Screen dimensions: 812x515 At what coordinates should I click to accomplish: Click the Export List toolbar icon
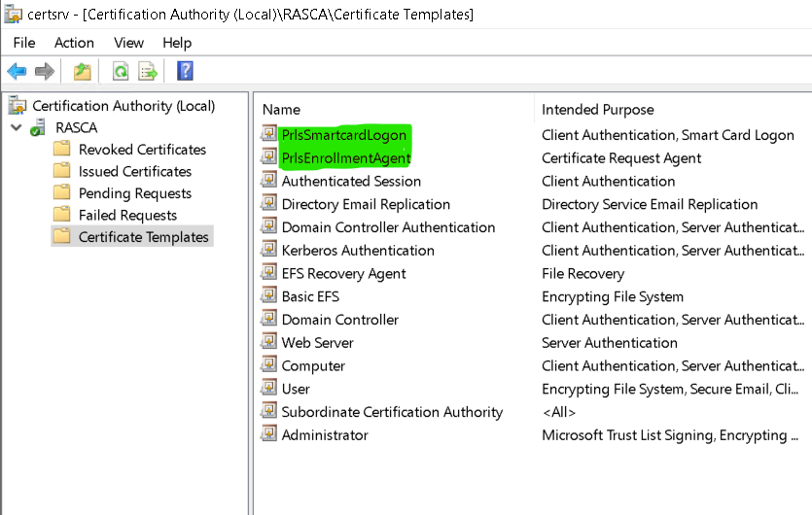click(x=148, y=71)
